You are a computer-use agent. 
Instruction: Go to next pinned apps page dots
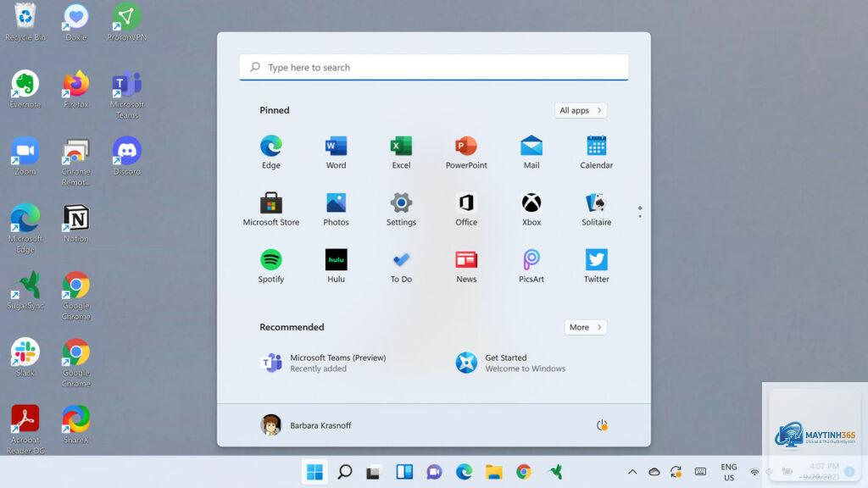(640, 212)
